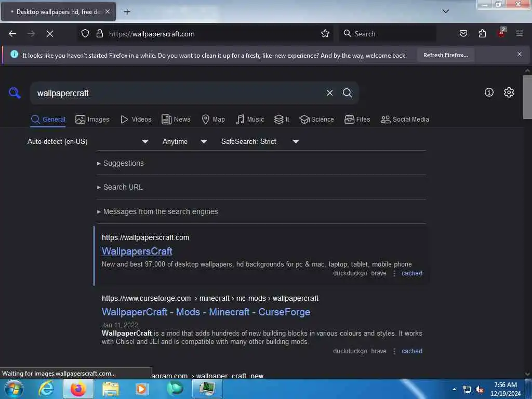Click the Refresh Firefox button
This screenshot has width=532, height=399.
(x=445, y=55)
